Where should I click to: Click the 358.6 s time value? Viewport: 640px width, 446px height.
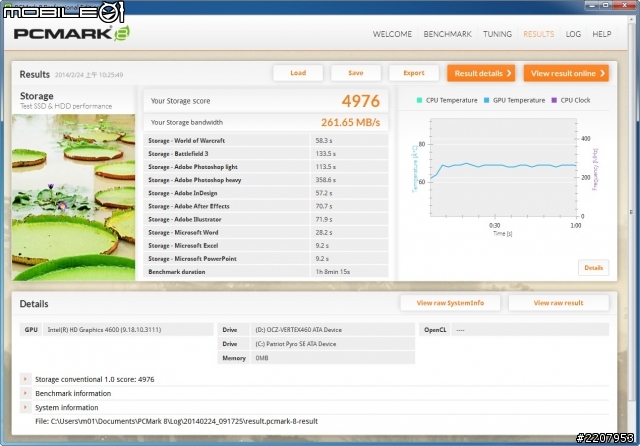(325, 180)
